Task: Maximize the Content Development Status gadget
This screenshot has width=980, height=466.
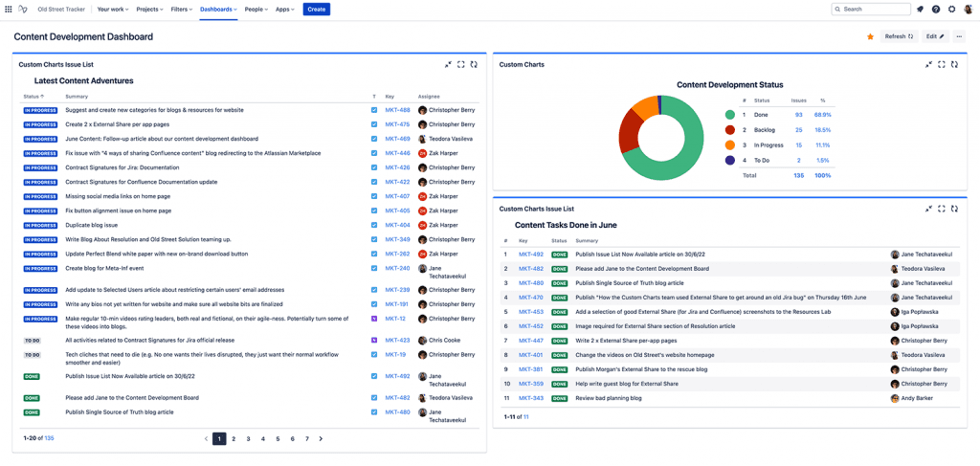Action: point(942,64)
